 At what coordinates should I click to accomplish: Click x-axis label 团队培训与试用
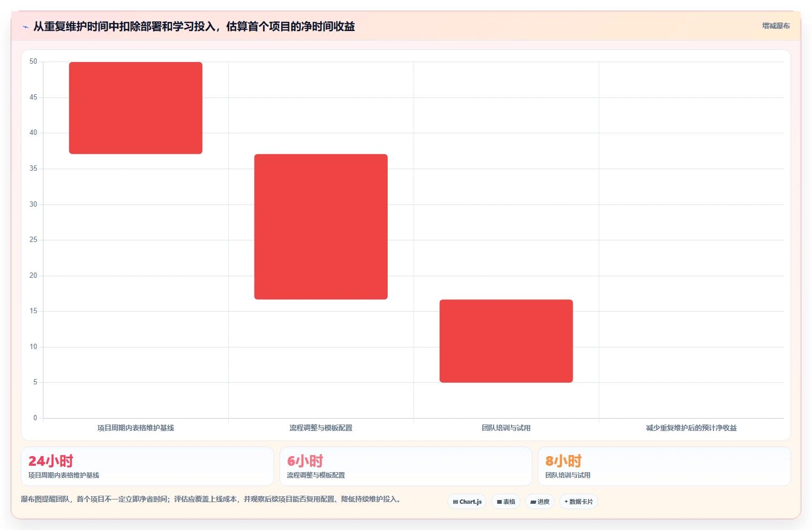[506, 428]
